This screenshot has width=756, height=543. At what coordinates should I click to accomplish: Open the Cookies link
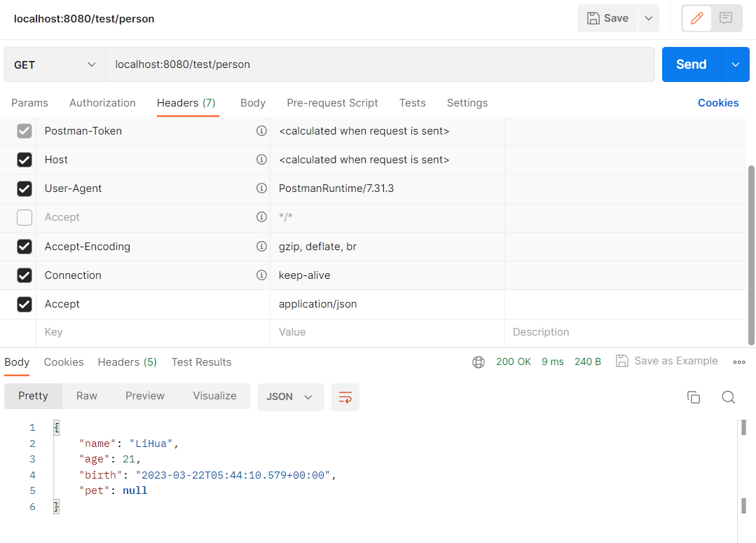(x=718, y=103)
